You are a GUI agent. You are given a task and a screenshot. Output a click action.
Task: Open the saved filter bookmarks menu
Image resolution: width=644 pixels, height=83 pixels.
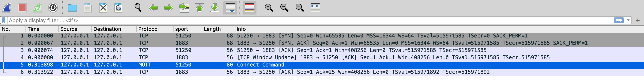tap(4, 20)
